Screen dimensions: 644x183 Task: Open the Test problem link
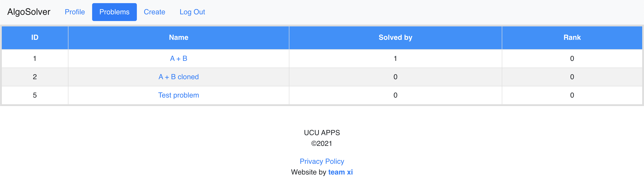point(178,95)
